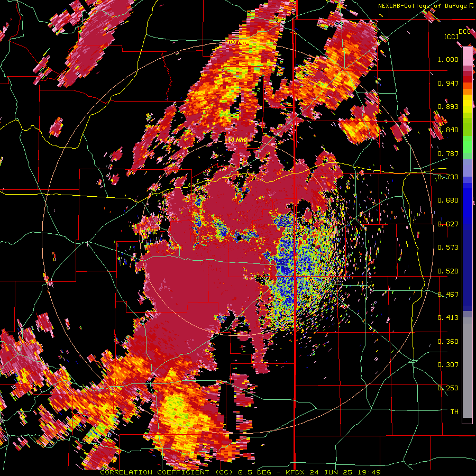Screen dimensions: 476x476
Task: Click the 0.360 legend value
Action: 448,342
